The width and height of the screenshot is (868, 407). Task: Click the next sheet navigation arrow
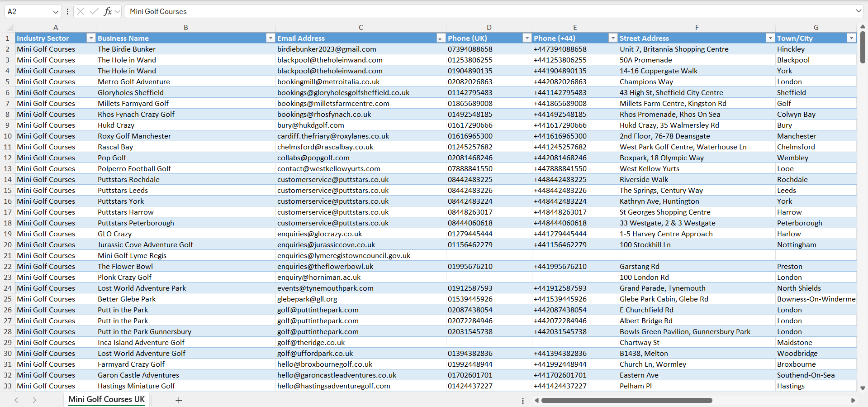coord(34,400)
